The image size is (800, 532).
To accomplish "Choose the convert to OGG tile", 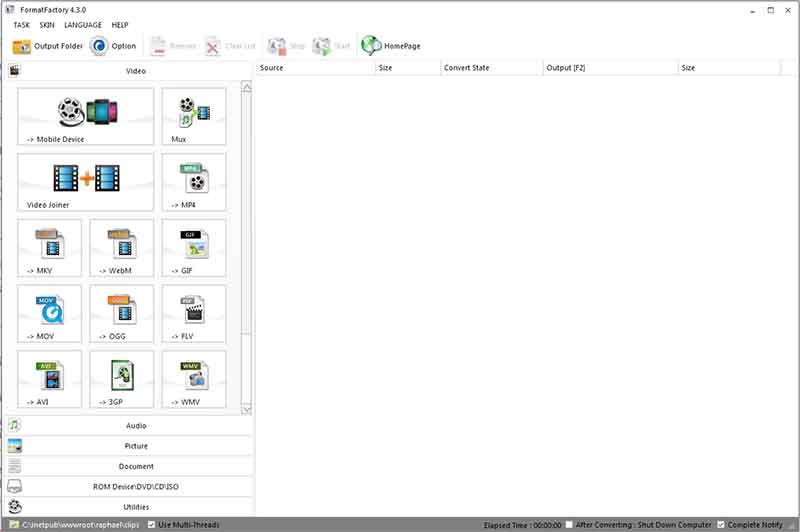I will click(x=121, y=314).
